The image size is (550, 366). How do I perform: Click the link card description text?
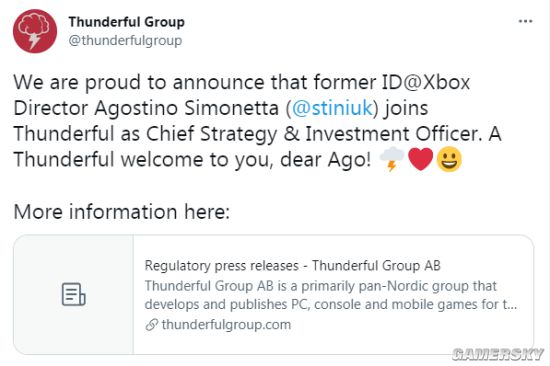point(331,295)
